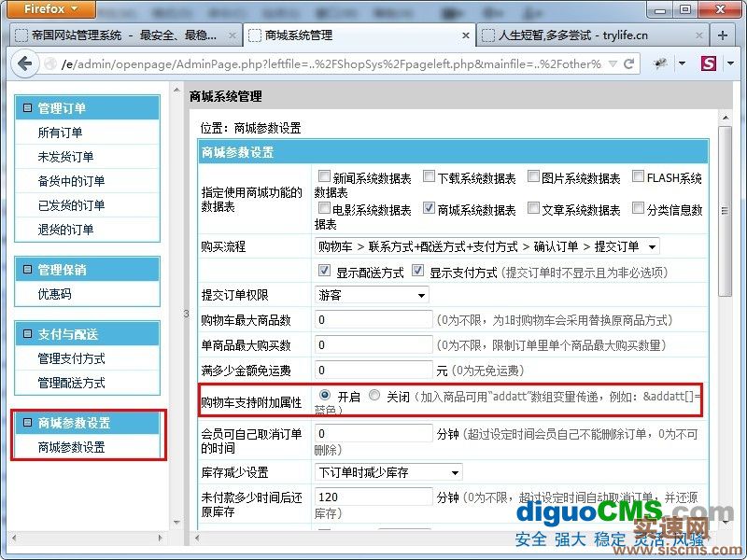Check 图片系统数据表 checkbox
This screenshot has width=747, height=560.
click(533, 176)
